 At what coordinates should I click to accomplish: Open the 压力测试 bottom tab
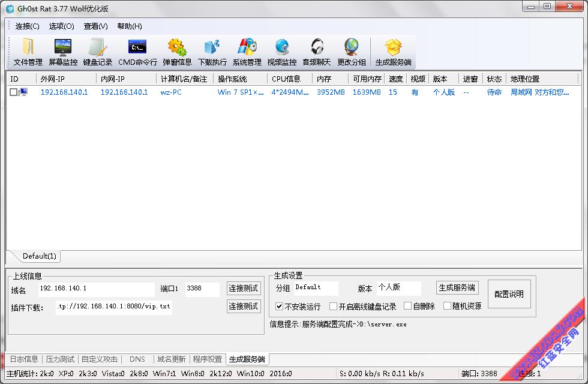click(x=60, y=359)
